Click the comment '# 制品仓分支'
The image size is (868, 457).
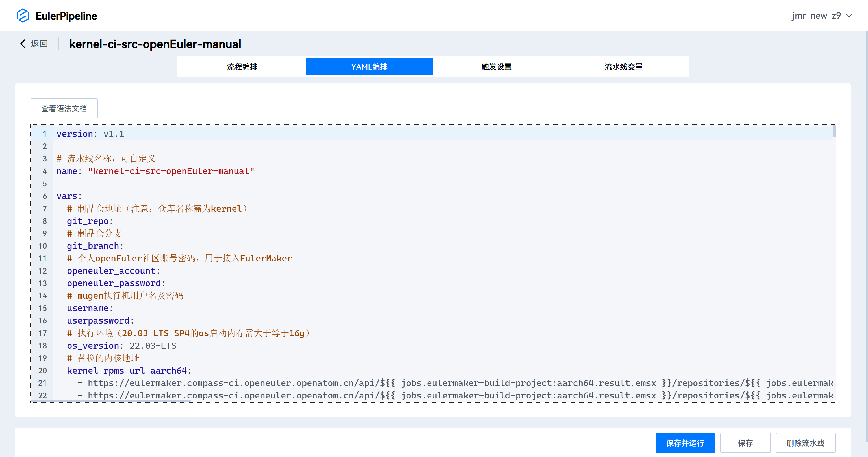[94, 233]
